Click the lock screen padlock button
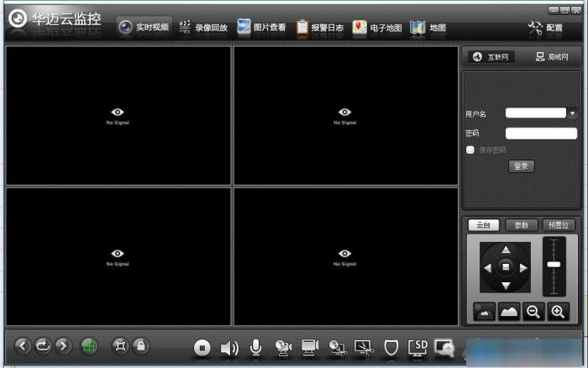Screen dimensions: 588x368 [140, 346]
